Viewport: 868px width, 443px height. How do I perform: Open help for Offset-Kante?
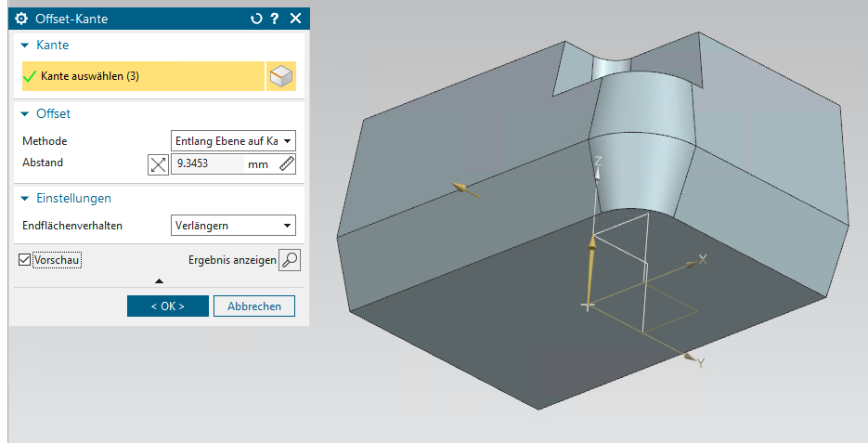point(275,19)
